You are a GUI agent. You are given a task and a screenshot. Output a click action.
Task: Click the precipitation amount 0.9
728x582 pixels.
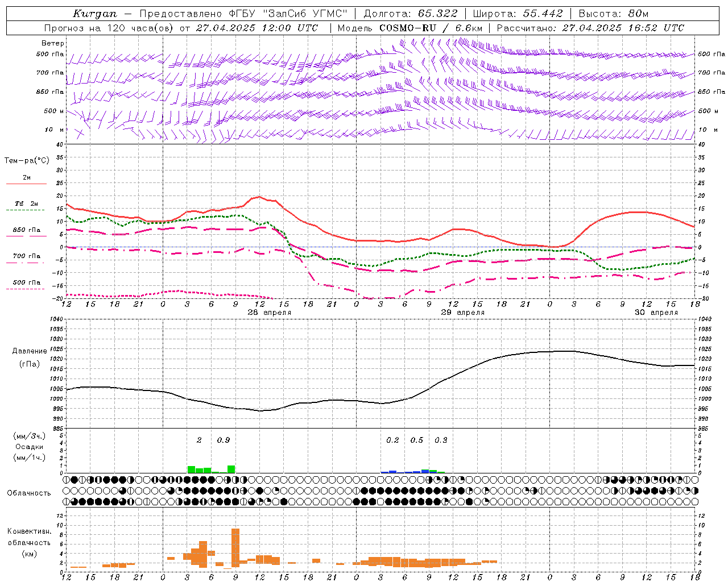point(224,440)
